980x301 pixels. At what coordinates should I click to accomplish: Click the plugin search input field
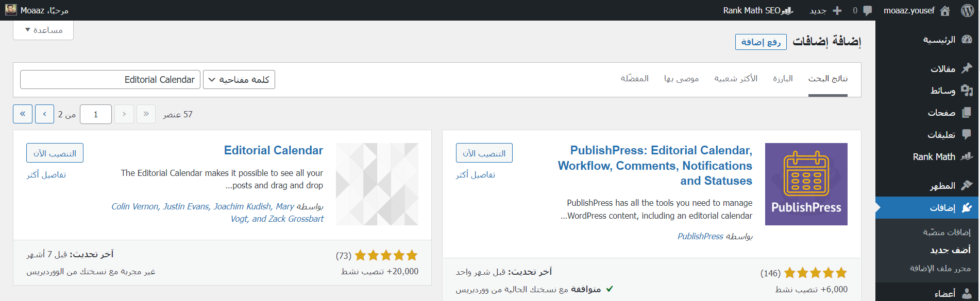coord(110,80)
